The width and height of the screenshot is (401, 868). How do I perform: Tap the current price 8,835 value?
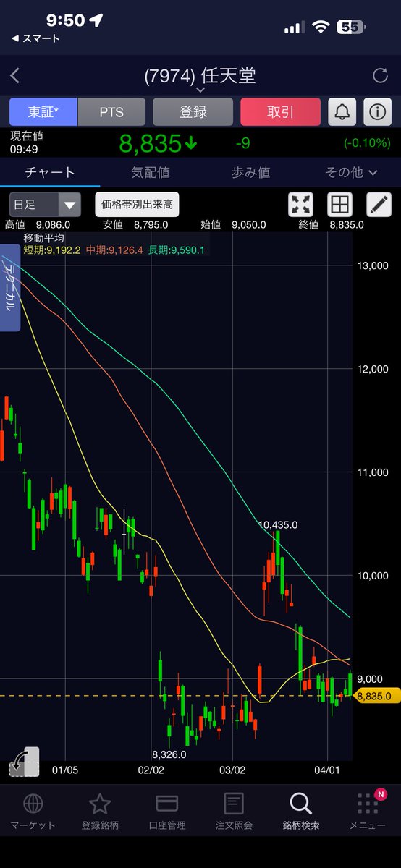(x=150, y=144)
